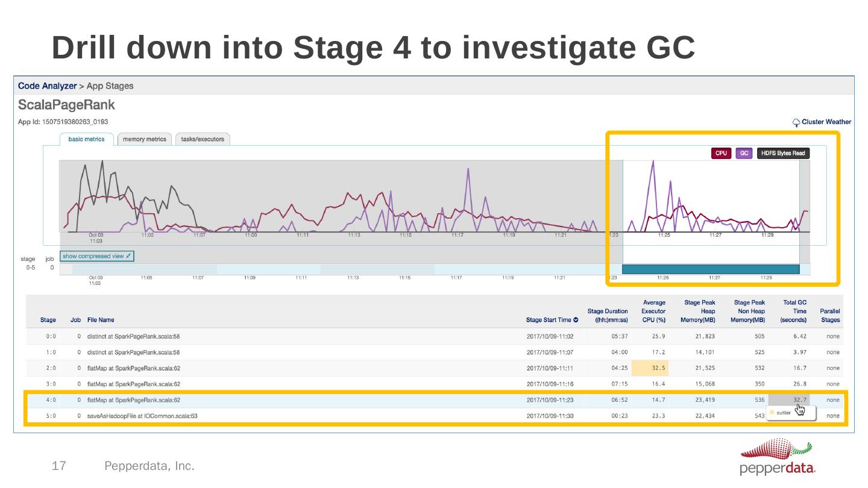Toggle HDFS Bytes Read series
Viewport: 868px width, 488px height.
pyautogui.click(x=783, y=153)
